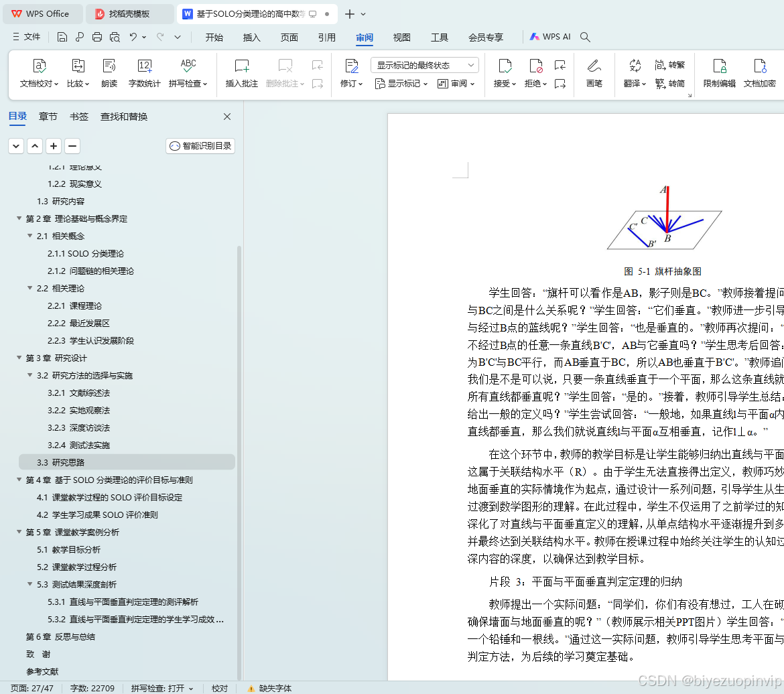
Task: Switch to the 找稻壳模板 tab
Action: click(130, 14)
